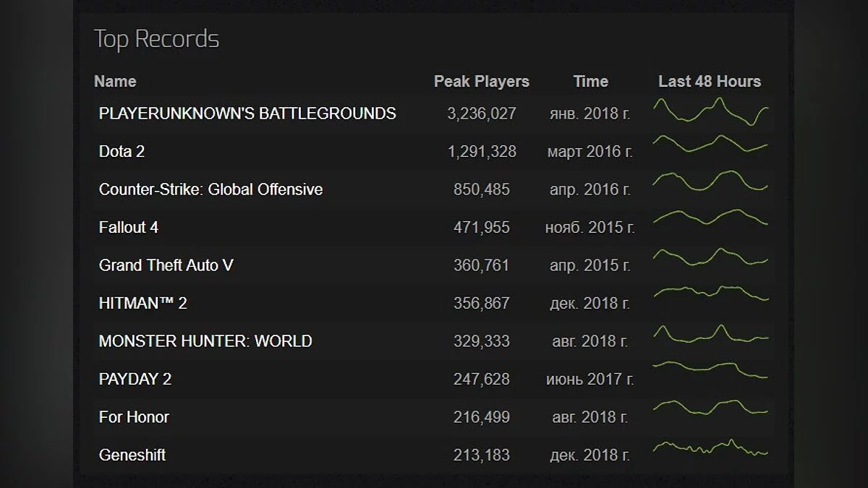
Task: Click the Geneshift 48-hour sparkline chart
Action: click(x=710, y=448)
